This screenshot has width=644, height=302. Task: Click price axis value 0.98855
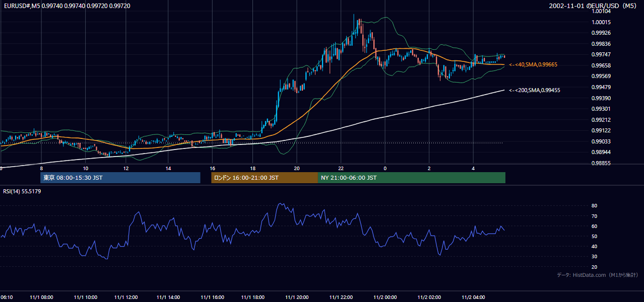click(601, 163)
